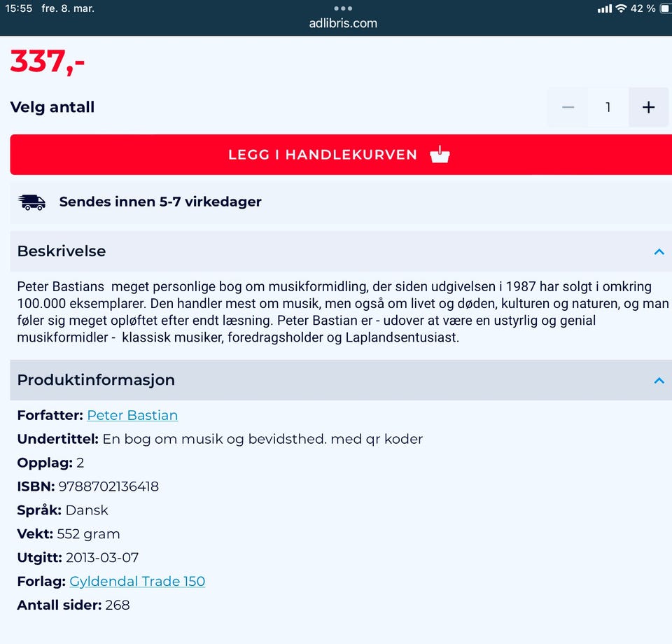Select the Opplag value 2
Screen dimensions: 672x644
80,463
